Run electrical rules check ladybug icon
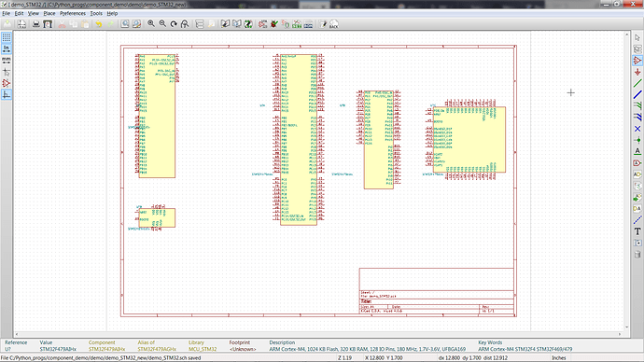This screenshot has height=362, width=644. point(274,24)
